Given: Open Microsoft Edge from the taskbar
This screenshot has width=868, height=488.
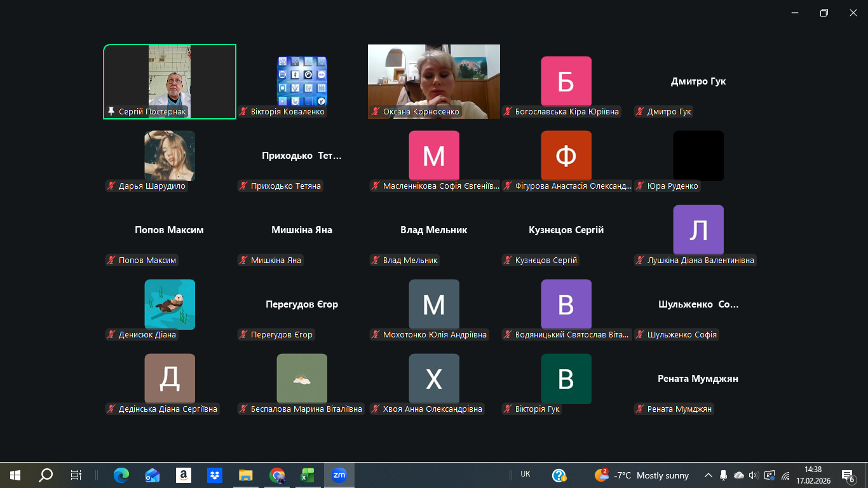Looking at the screenshot, I should point(121,475).
